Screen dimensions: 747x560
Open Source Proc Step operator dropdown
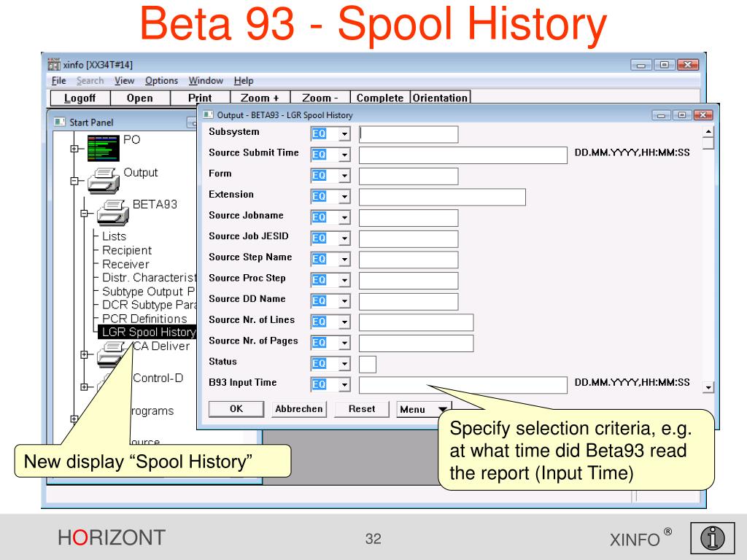(x=344, y=281)
